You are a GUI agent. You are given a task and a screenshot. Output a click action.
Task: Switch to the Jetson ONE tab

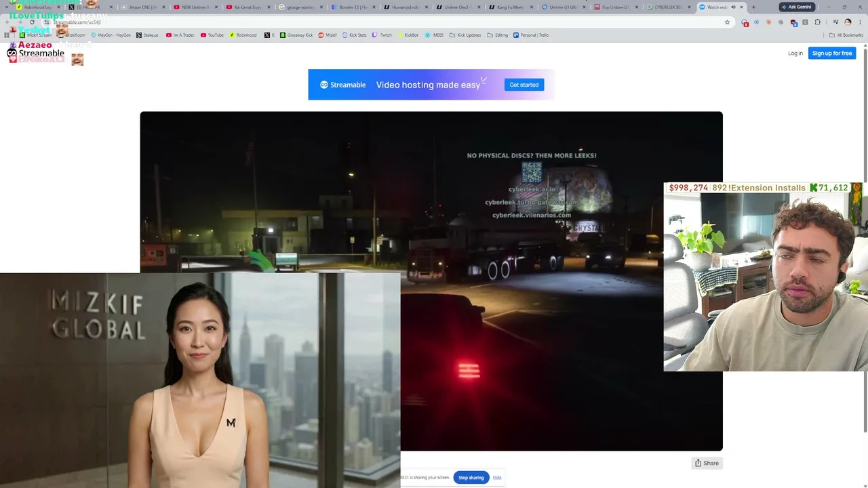click(142, 7)
